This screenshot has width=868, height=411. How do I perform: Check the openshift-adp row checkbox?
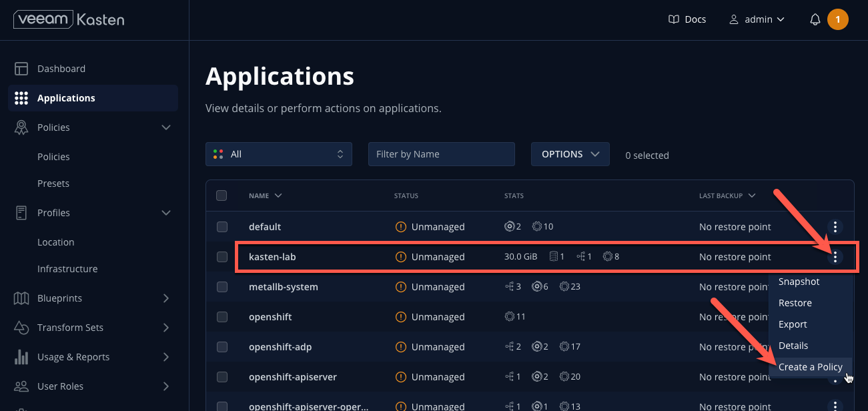[222, 347]
